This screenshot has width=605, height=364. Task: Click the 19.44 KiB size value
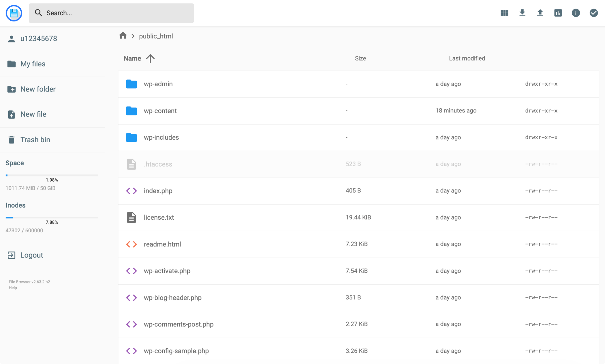coord(358,217)
